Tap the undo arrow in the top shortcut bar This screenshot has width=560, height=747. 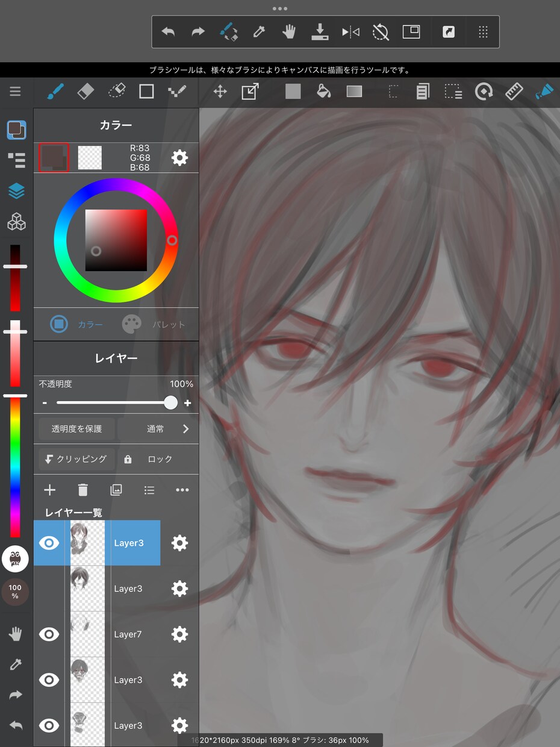pyautogui.click(x=168, y=32)
